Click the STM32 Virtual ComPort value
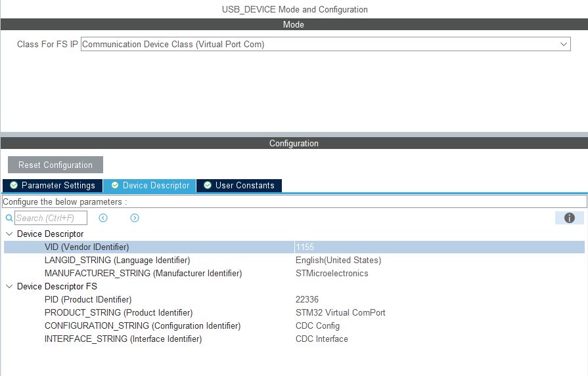 pos(340,313)
